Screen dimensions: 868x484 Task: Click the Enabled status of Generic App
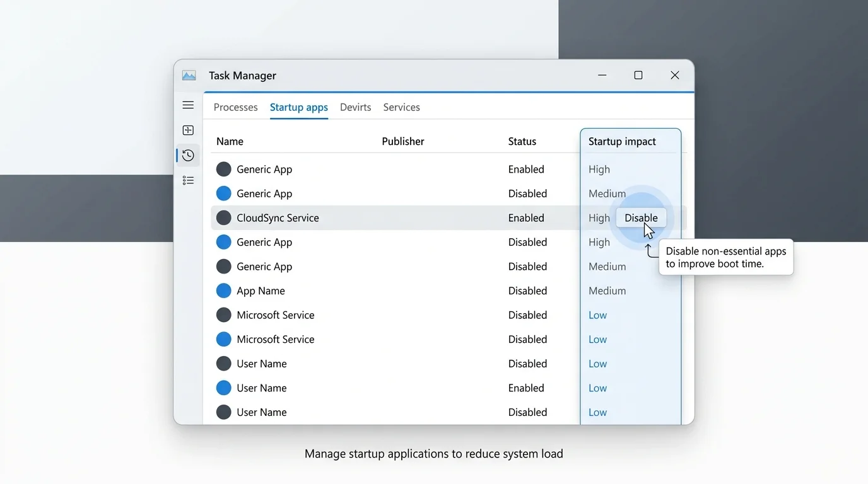(x=526, y=170)
